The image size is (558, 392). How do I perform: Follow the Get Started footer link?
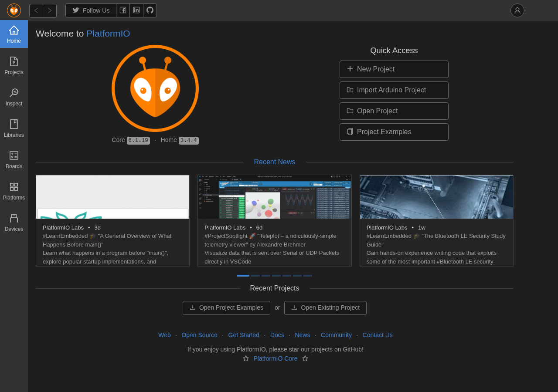244,335
